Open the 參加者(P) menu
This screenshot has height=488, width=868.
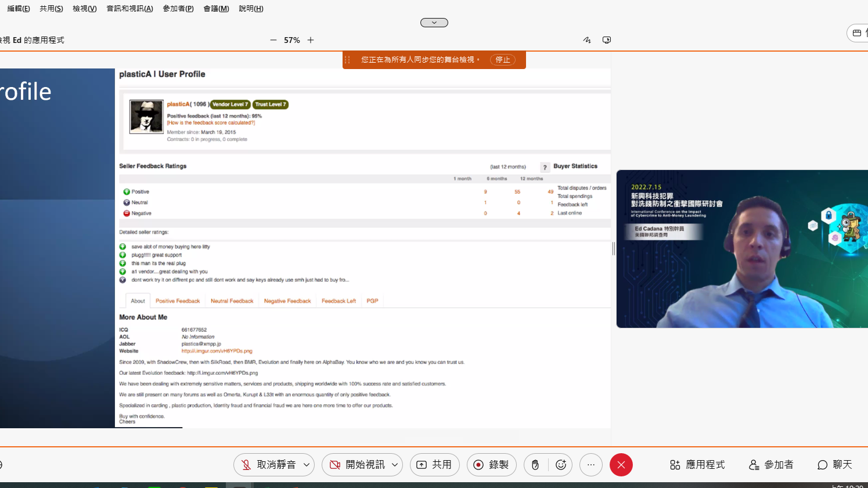click(x=178, y=9)
